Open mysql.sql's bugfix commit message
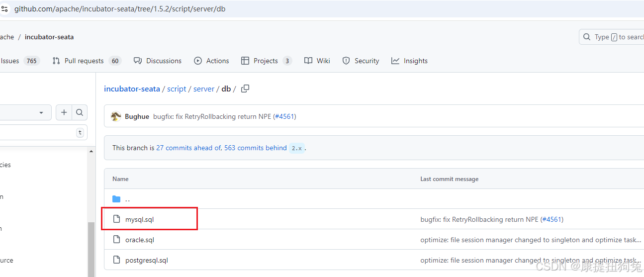The image size is (644, 277). (479, 219)
